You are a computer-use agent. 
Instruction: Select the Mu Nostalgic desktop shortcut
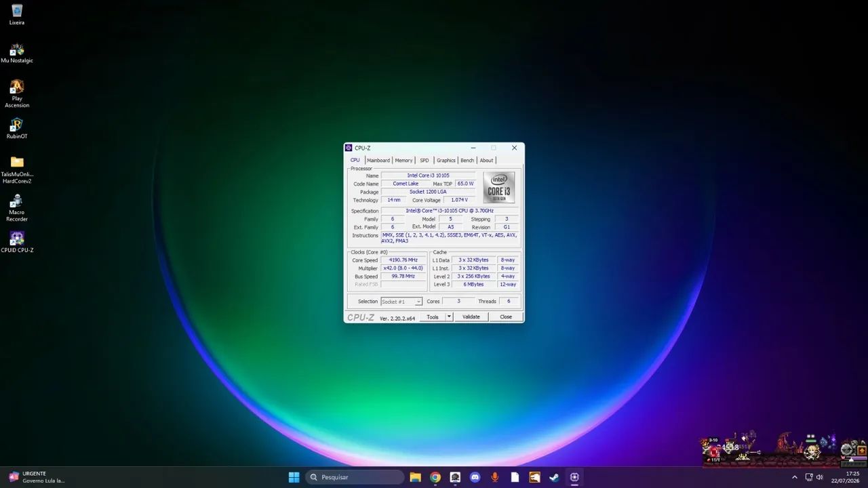click(x=17, y=53)
